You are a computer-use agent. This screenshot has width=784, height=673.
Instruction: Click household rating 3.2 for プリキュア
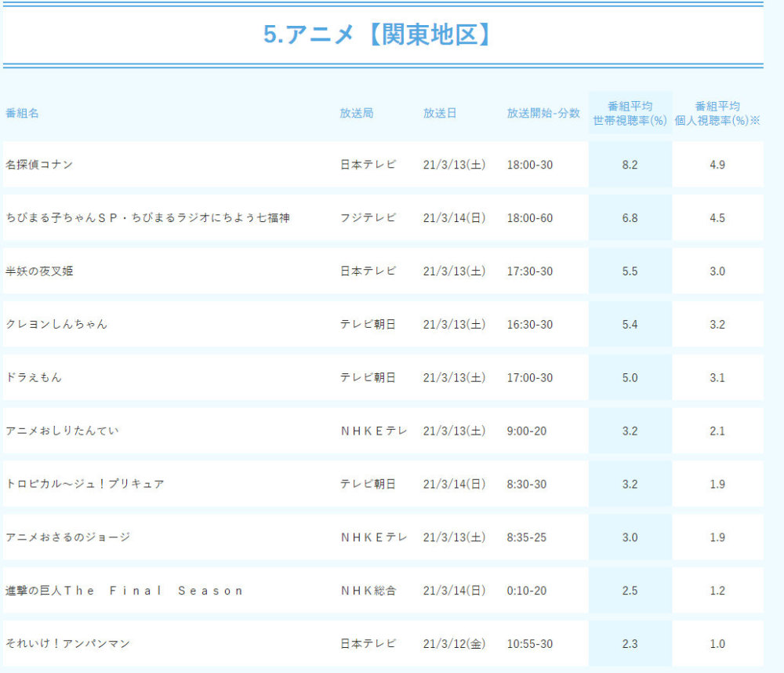pyautogui.click(x=630, y=484)
